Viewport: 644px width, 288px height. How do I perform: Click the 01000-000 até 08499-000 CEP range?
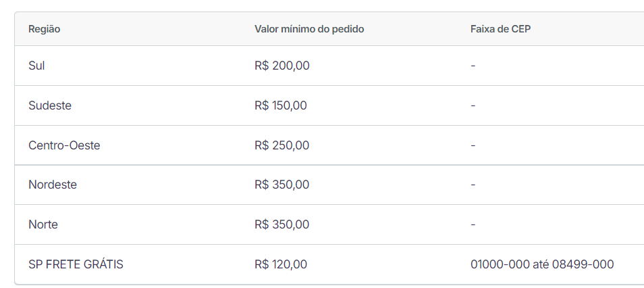tap(542, 264)
